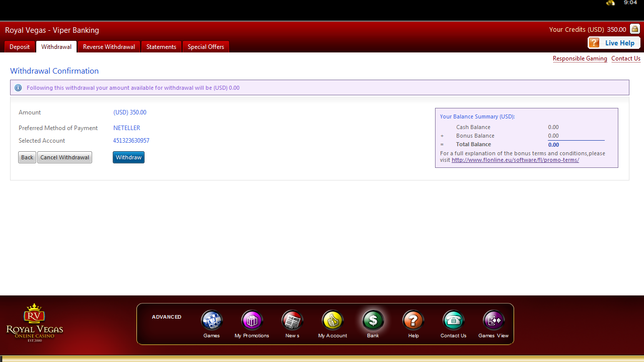Click the ADVANCED label in bottom bar
Image resolution: width=644 pixels, height=362 pixels.
(x=167, y=317)
